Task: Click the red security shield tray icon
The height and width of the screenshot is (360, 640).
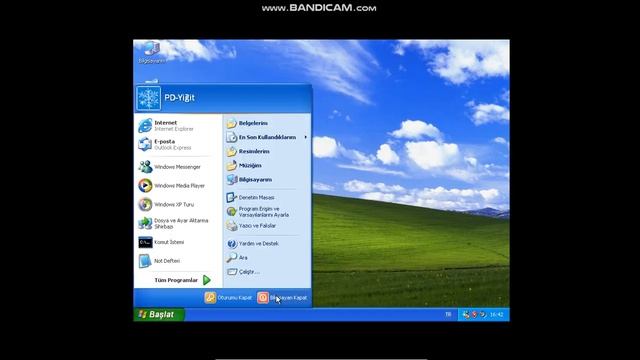Action: (474, 314)
